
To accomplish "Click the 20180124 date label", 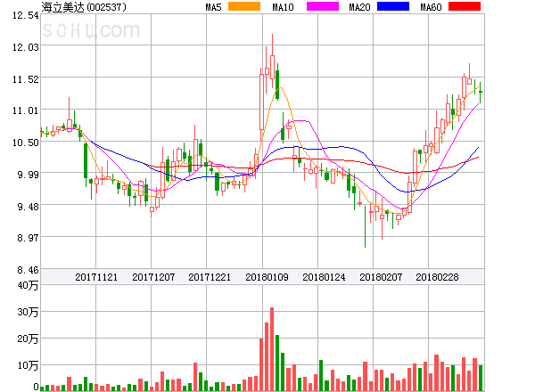I will point(324,277).
